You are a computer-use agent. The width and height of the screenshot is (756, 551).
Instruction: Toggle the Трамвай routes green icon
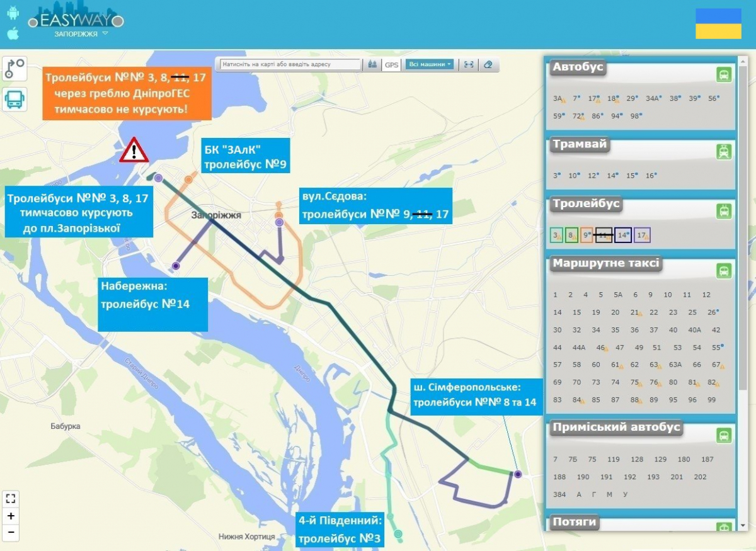coord(724,151)
